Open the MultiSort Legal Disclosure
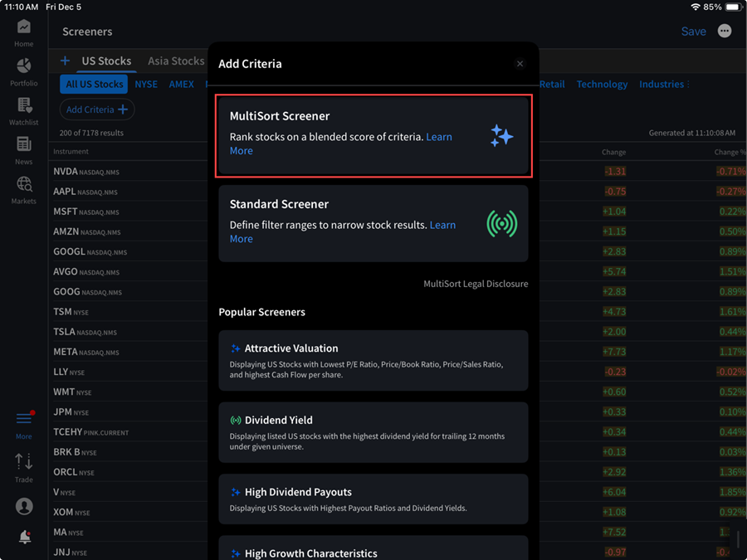The width and height of the screenshot is (747, 560). (x=476, y=283)
